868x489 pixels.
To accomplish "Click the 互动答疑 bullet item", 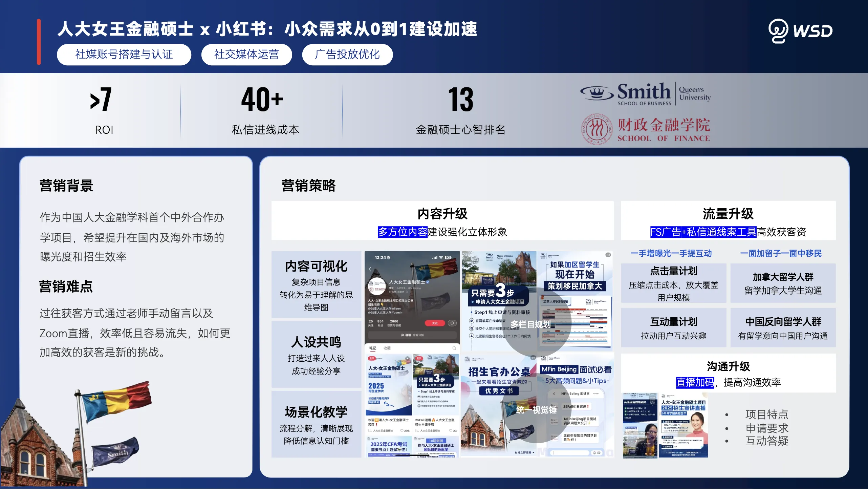I will click(x=766, y=441).
